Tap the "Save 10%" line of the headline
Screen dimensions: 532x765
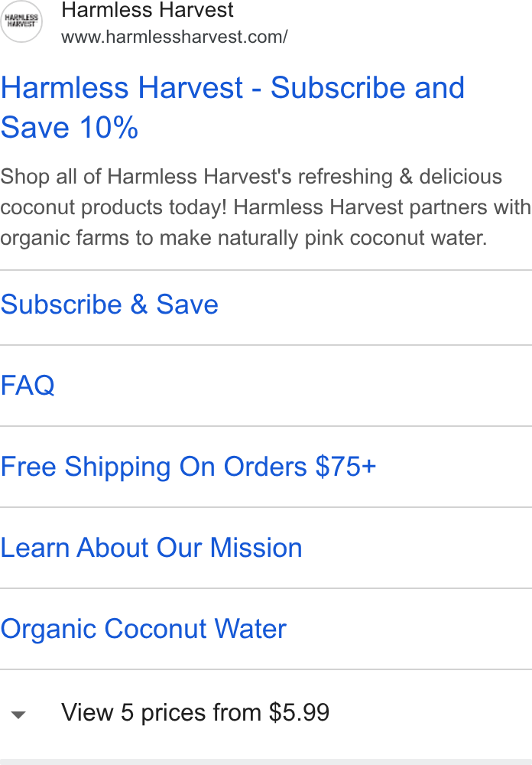pos(70,127)
